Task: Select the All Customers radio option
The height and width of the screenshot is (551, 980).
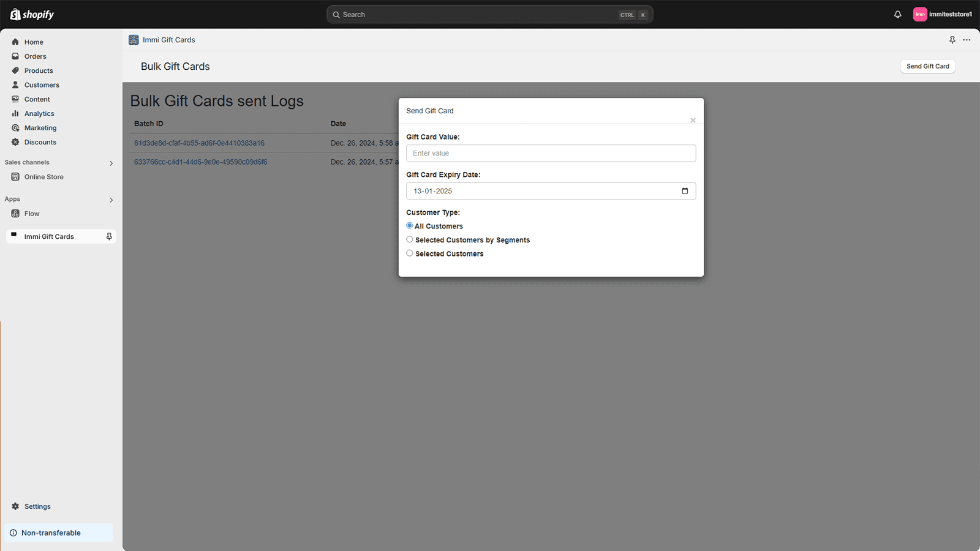Action: (x=409, y=225)
